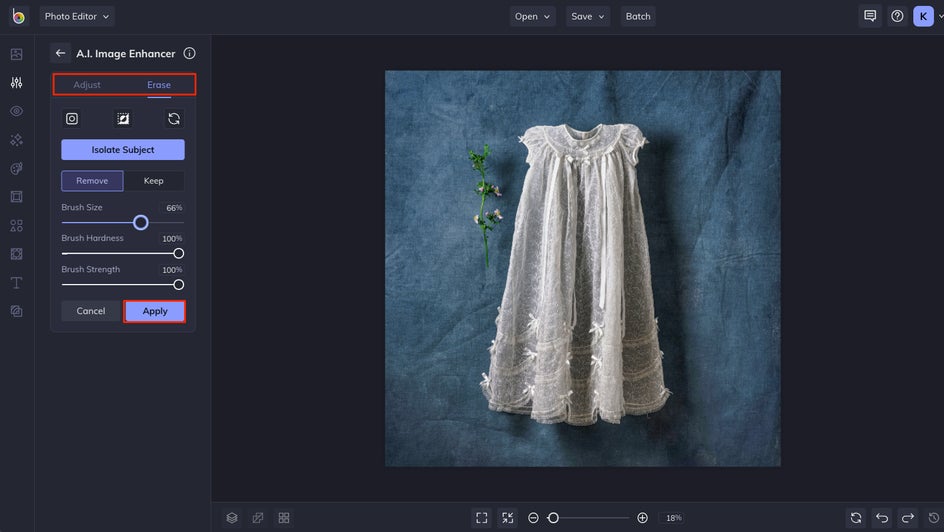Click the Brush Size slider handle
The image size is (944, 532).
point(141,223)
